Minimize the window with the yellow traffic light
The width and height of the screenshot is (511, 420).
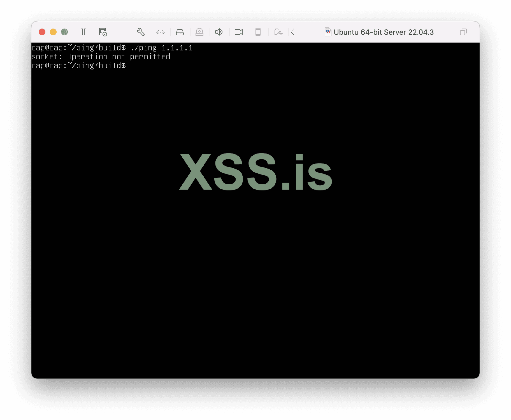pyautogui.click(x=53, y=32)
